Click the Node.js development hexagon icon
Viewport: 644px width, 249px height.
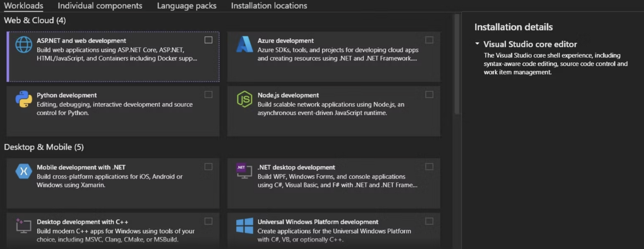[x=244, y=100]
